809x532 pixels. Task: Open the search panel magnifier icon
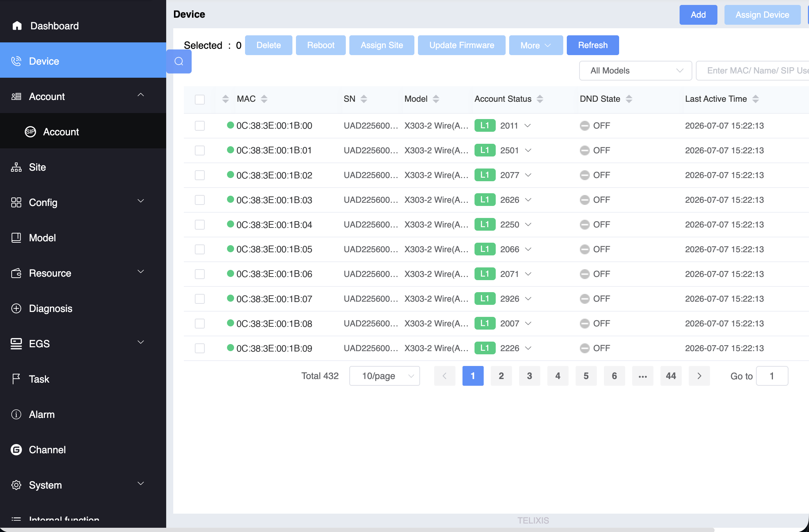pyautogui.click(x=179, y=61)
